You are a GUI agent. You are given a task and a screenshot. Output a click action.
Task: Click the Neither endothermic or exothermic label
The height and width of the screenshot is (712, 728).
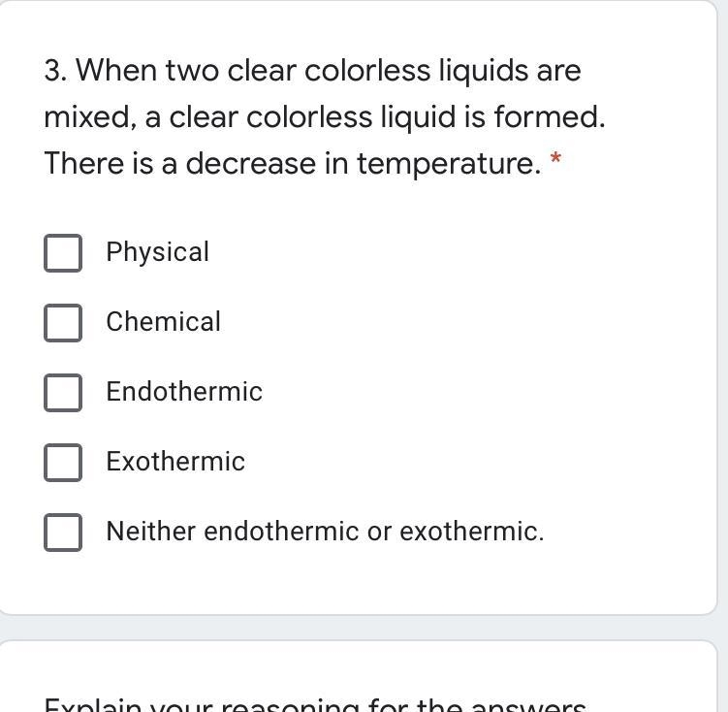point(325,531)
